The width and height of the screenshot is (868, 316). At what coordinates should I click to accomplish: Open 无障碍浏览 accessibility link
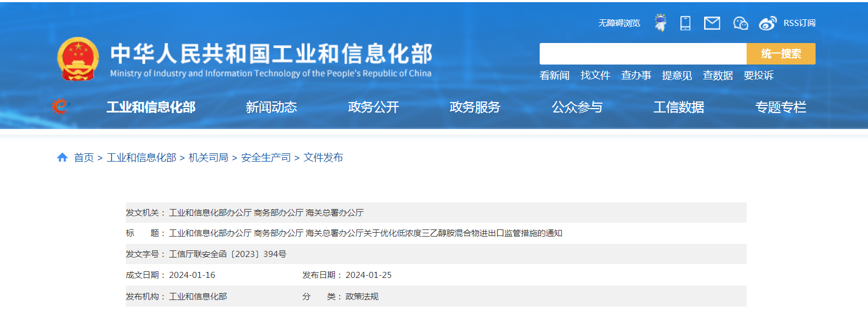(619, 23)
